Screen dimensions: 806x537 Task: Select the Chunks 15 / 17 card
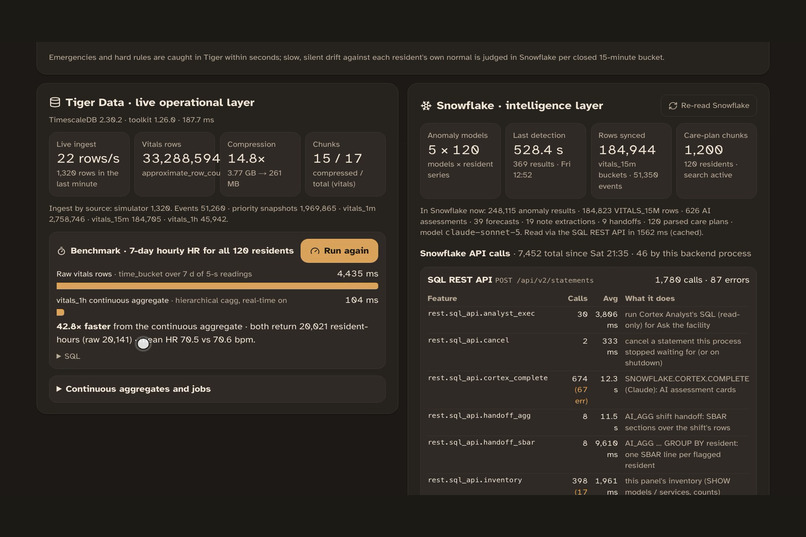[x=345, y=164]
